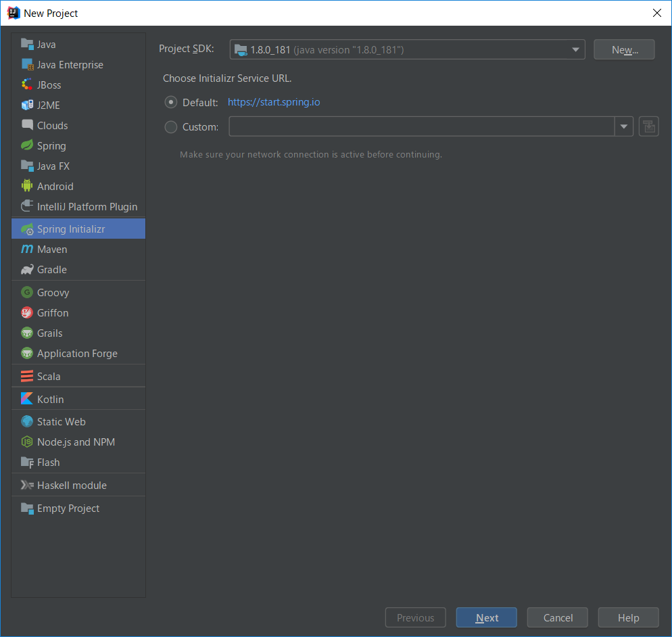Click the download icon beside Custom URL field

coord(649,126)
